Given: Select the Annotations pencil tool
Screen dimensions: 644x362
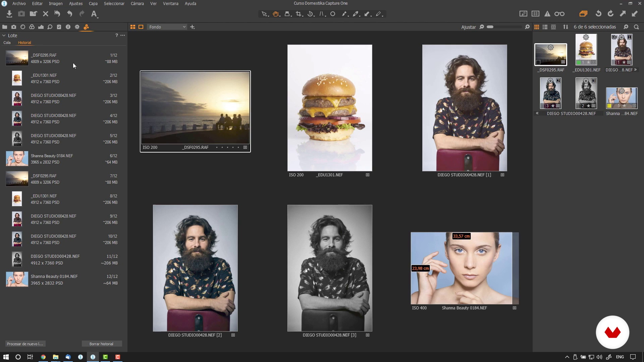Looking at the screenshot, I should point(379,14).
